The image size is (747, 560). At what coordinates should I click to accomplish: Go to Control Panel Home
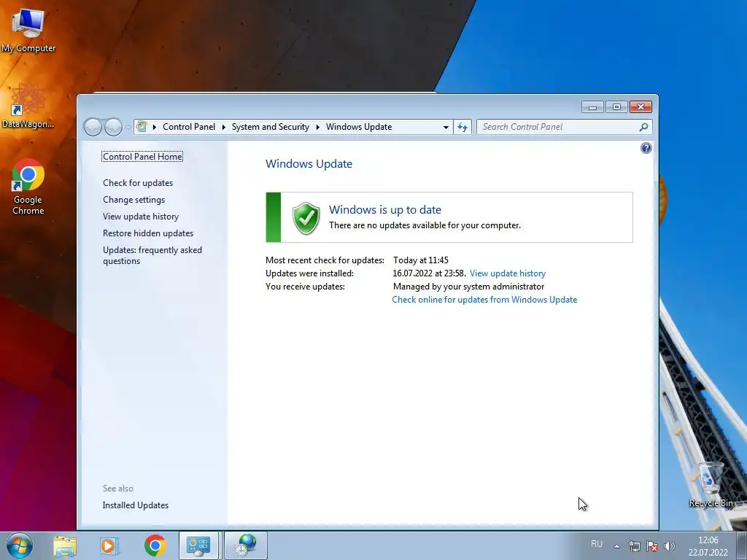tap(142, 156)
